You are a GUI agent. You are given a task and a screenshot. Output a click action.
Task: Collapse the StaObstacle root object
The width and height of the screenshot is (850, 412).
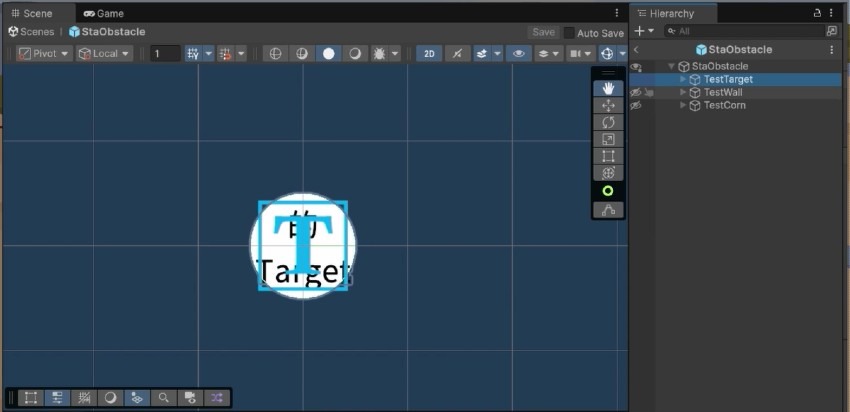coord(671,66)
